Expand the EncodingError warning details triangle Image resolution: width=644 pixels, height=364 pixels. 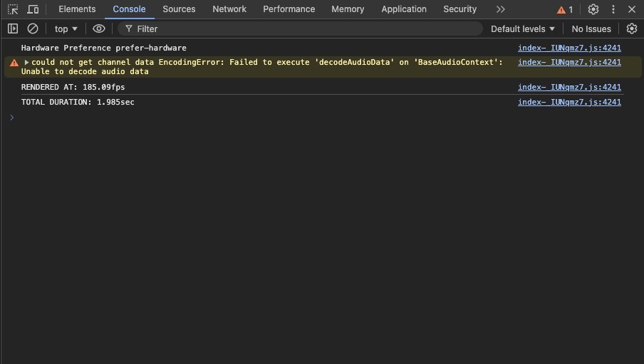coord(26,63)
